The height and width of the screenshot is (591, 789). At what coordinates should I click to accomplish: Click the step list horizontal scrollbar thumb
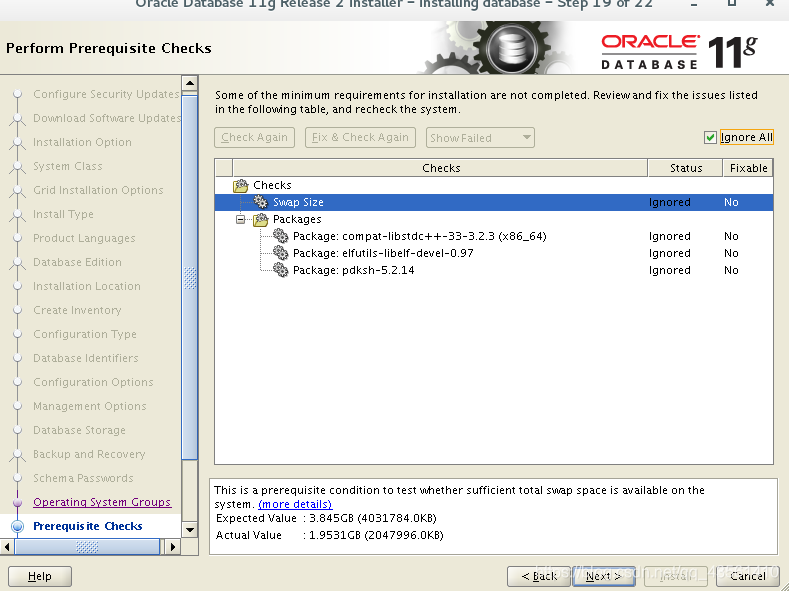click(87, 547)
